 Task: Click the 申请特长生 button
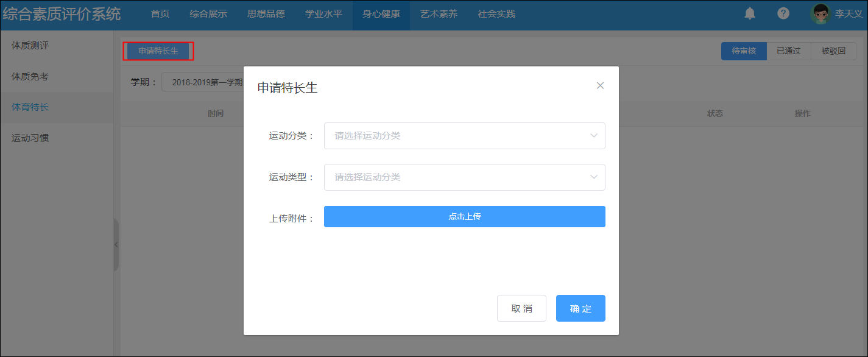click(x=158, y=51)
